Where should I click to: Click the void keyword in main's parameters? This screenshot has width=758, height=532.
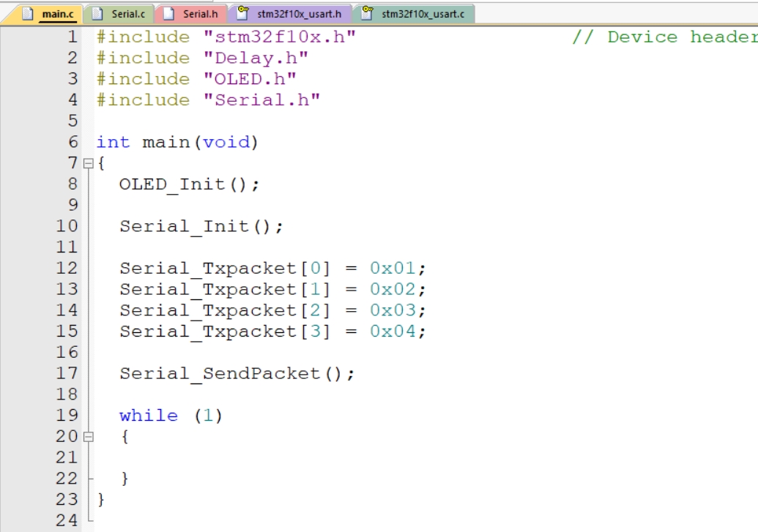tap(226, 142)
